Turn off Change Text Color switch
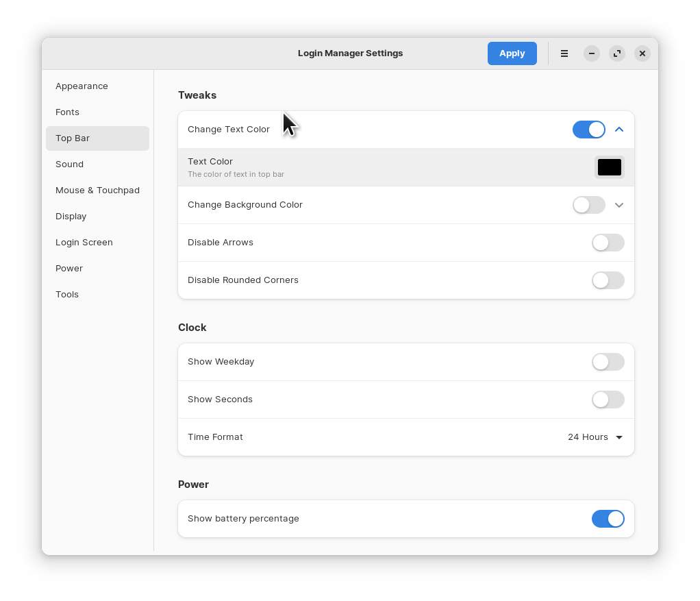700x601 pixels. tap(589, 130)
